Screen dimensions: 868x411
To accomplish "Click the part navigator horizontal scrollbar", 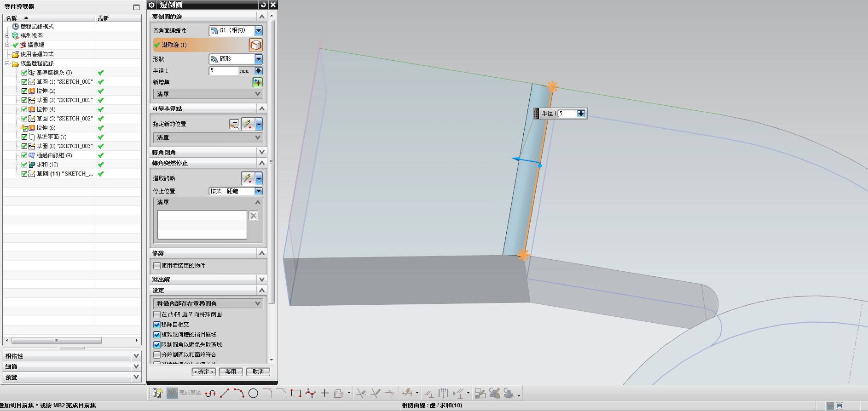I will click(x=57, y=341).
